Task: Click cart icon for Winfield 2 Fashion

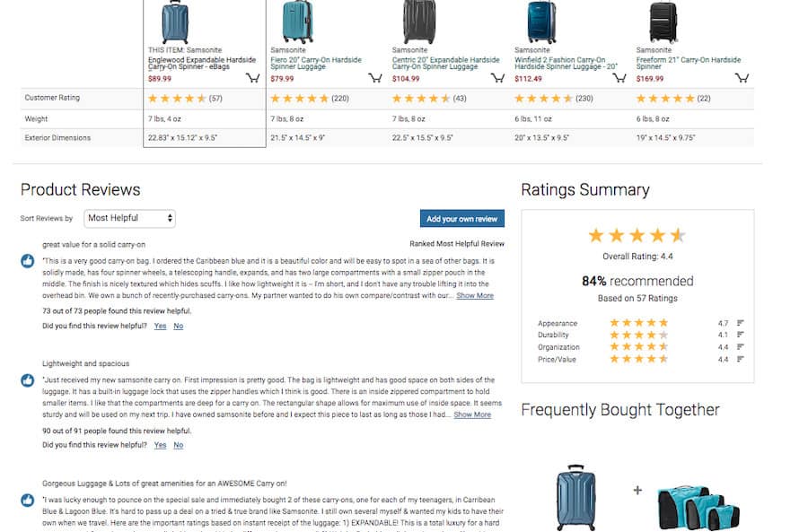Action: (619, 78)
